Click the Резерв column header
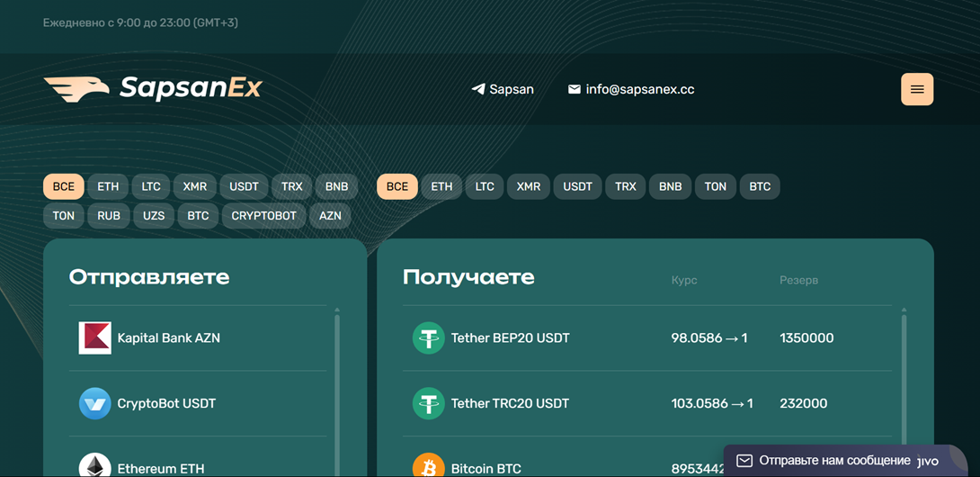This screenshot has height=477, width=980. pos(798,281)
